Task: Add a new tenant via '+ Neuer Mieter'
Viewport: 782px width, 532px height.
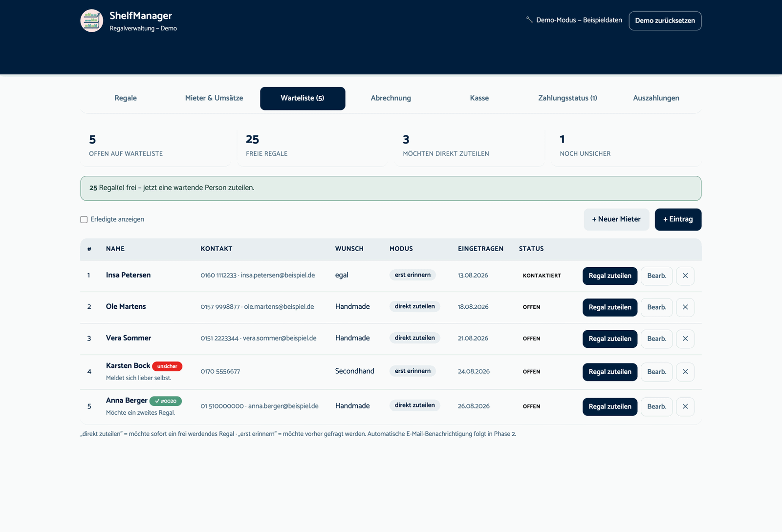Action: tap(616, 219)
